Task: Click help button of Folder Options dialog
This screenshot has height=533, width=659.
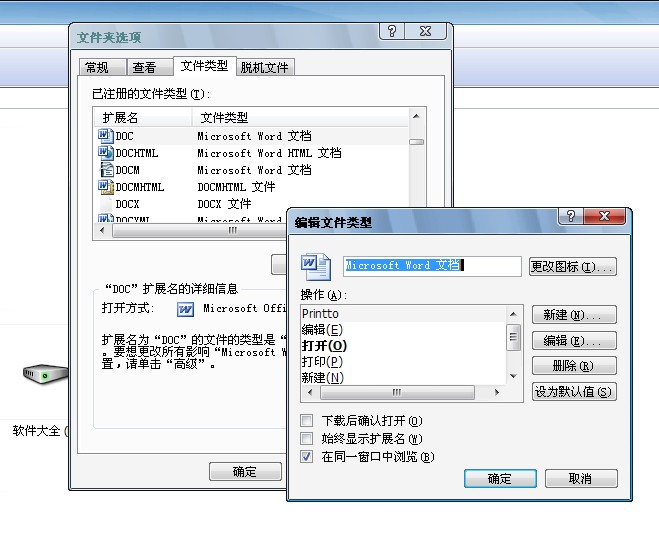Action: (x=392, y=31)
